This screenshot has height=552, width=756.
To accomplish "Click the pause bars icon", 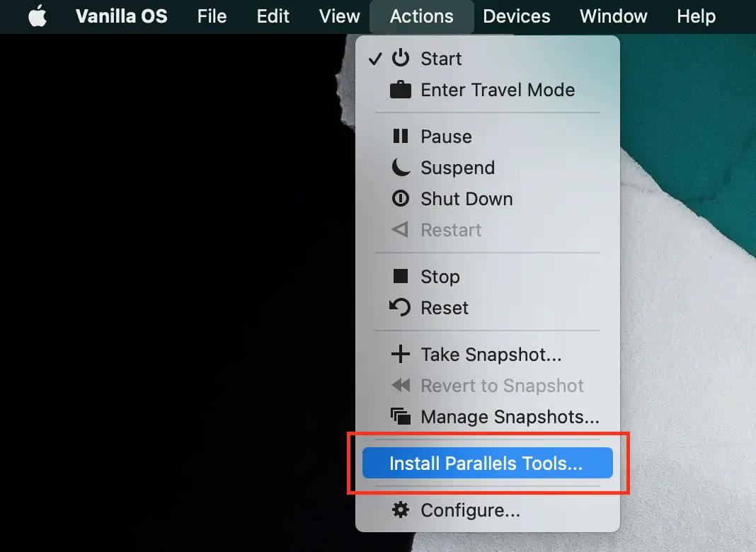I will (400, 137).
